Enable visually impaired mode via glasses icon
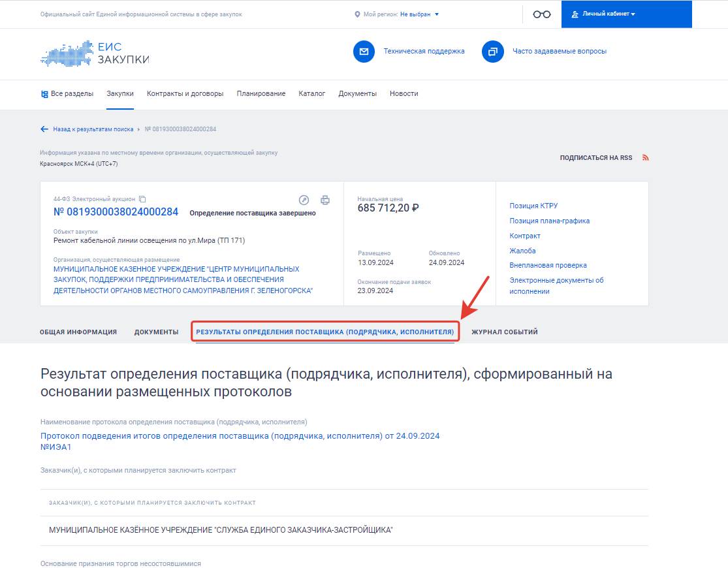Screen dimensions: 728x568 pos(541,14)
